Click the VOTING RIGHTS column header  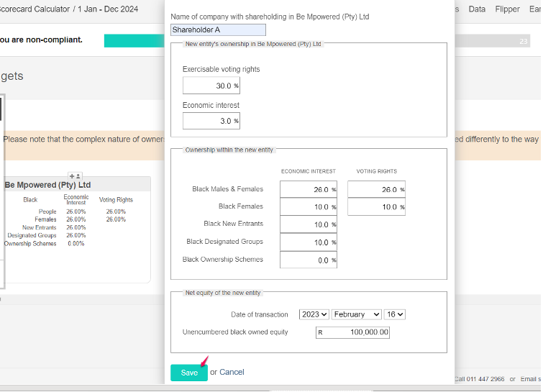pos(377,171)
